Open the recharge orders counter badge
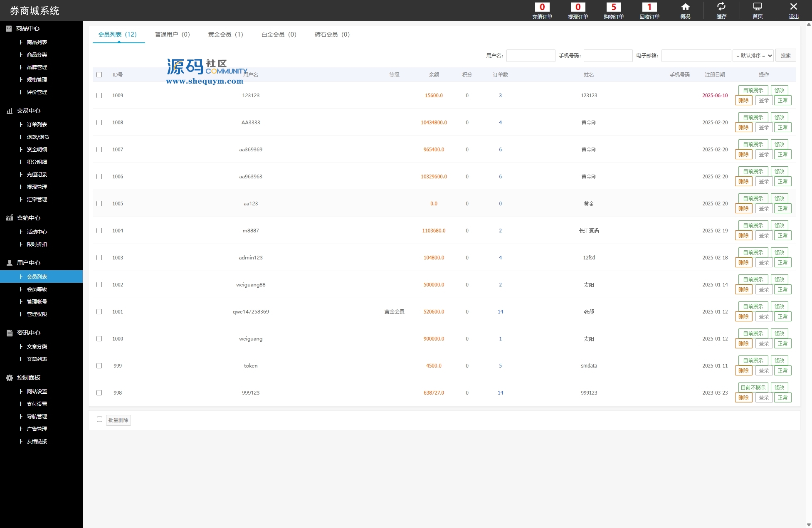 tap(542, 7)
